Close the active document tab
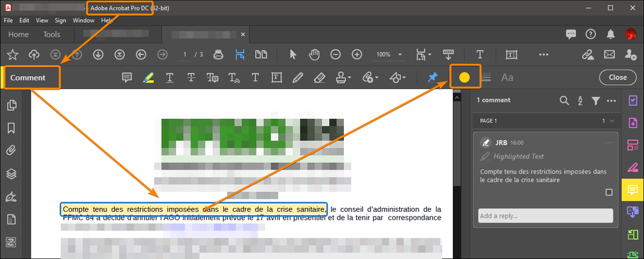Image resolution: width=644 pixels, height=259 pixels. 243,34
